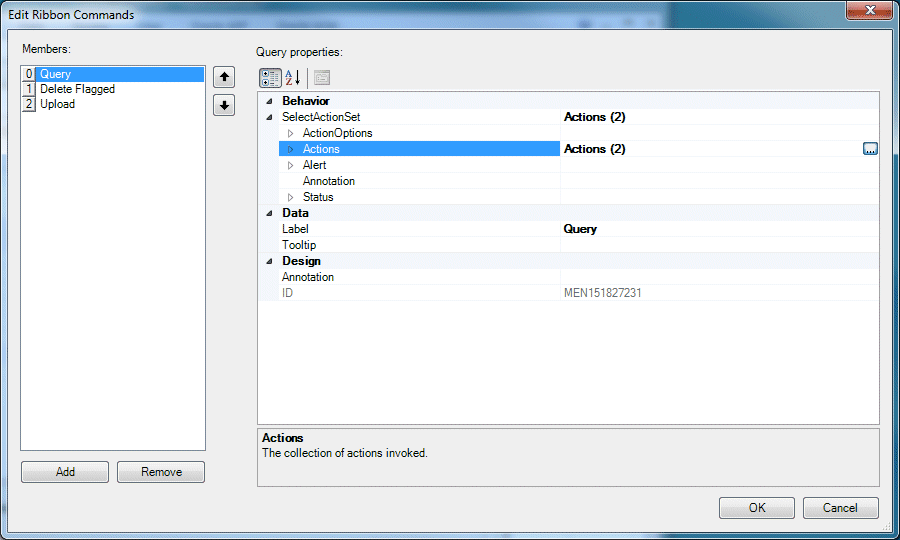Click the Label property name
Screen dimensions: 900x540
[x=295, y=229]
